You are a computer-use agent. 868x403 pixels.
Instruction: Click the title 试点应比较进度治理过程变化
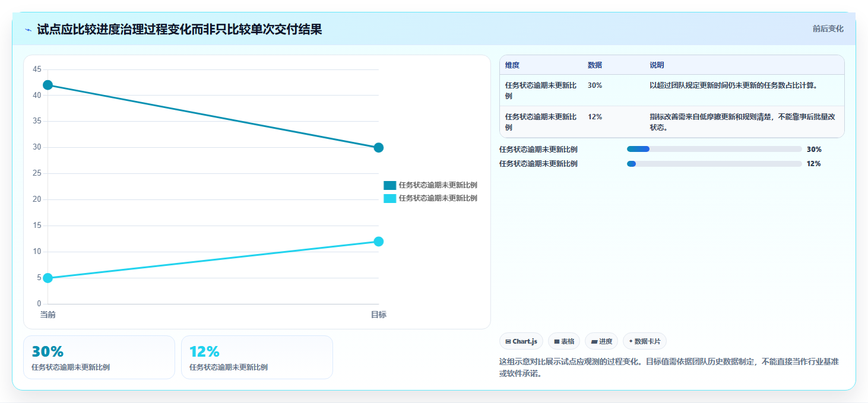(179, 29)
